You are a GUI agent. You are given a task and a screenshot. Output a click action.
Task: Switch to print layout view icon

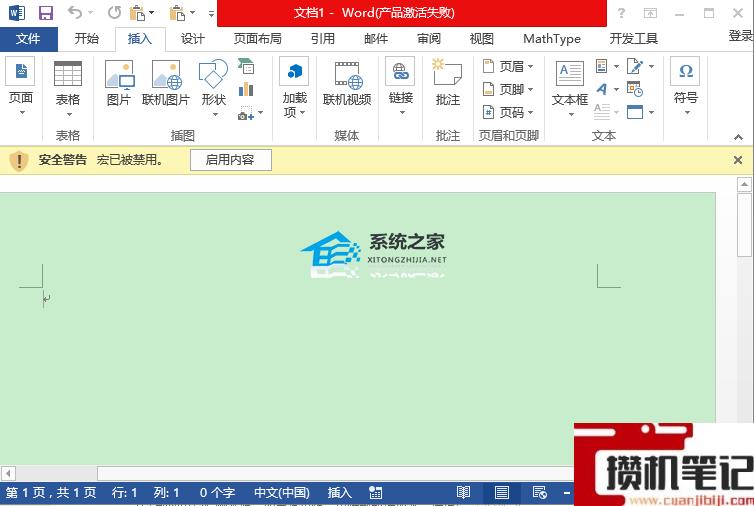point(502,493)
